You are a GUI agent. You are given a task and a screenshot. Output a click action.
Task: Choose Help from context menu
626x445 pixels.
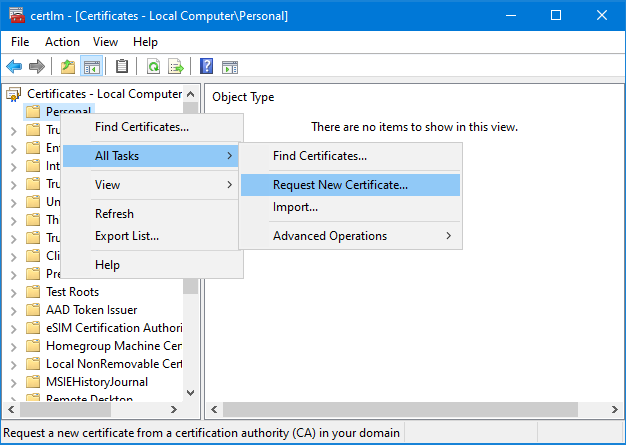(152, 265)
